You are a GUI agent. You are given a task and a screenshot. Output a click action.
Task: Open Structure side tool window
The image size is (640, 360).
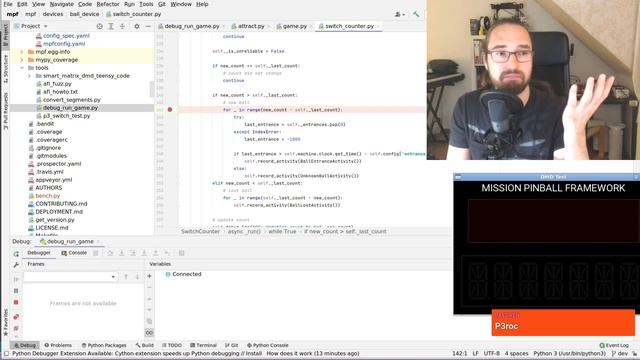(x=5, y=69)
